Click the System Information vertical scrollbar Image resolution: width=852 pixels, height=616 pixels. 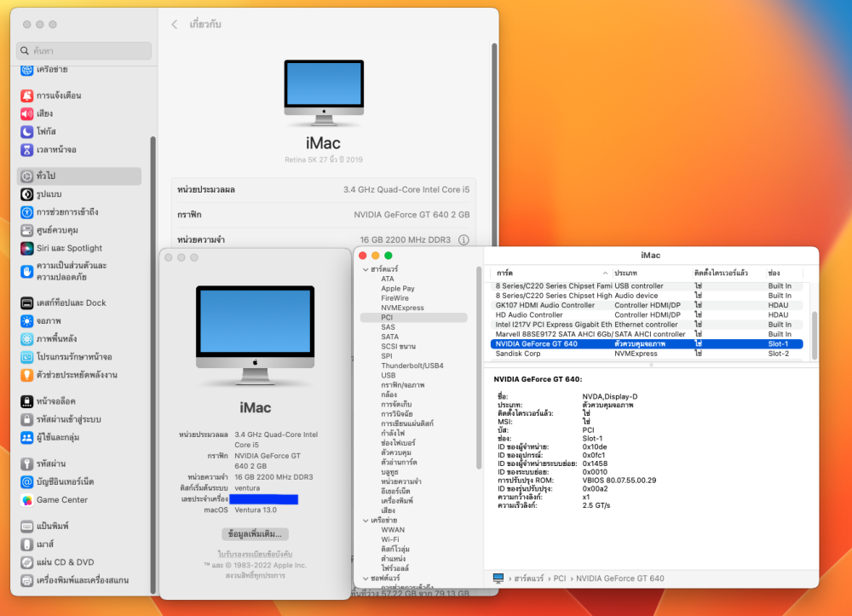[x=815, y=335]
